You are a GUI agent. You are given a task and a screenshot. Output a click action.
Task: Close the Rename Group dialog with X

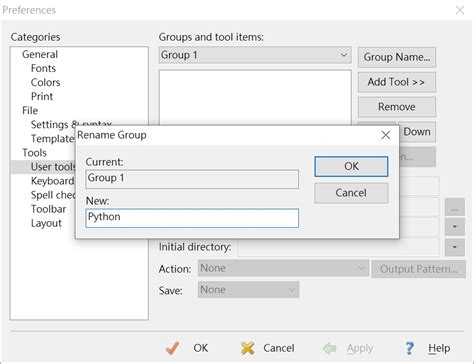coord(386,135)
